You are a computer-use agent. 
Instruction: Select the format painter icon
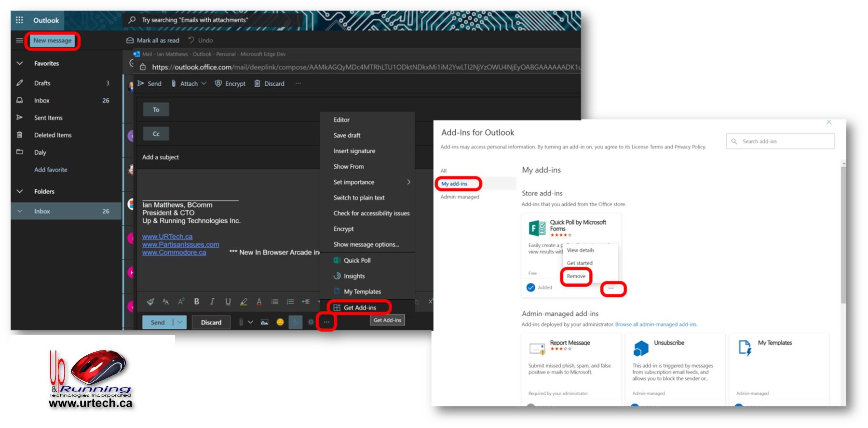click(150, 302)
